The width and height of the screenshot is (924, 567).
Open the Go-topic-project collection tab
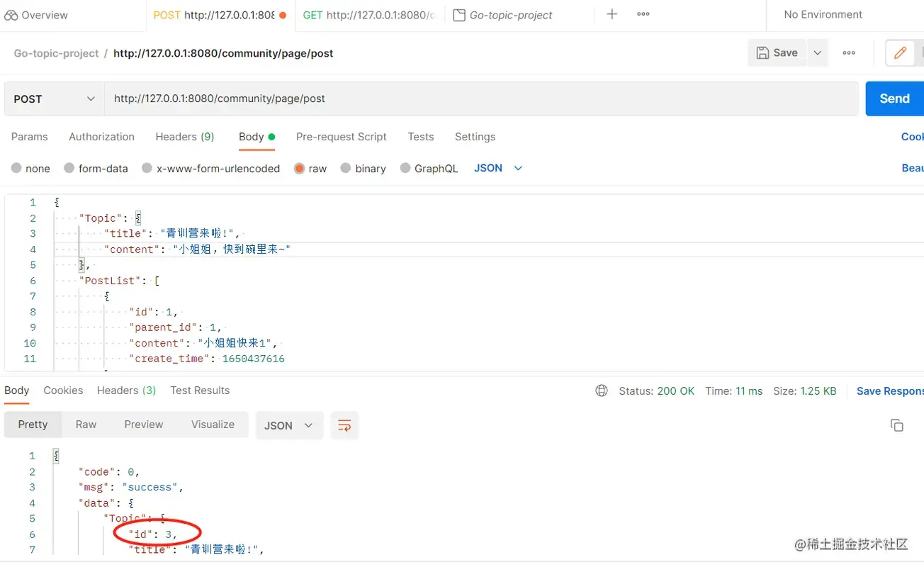pos(502,15)
